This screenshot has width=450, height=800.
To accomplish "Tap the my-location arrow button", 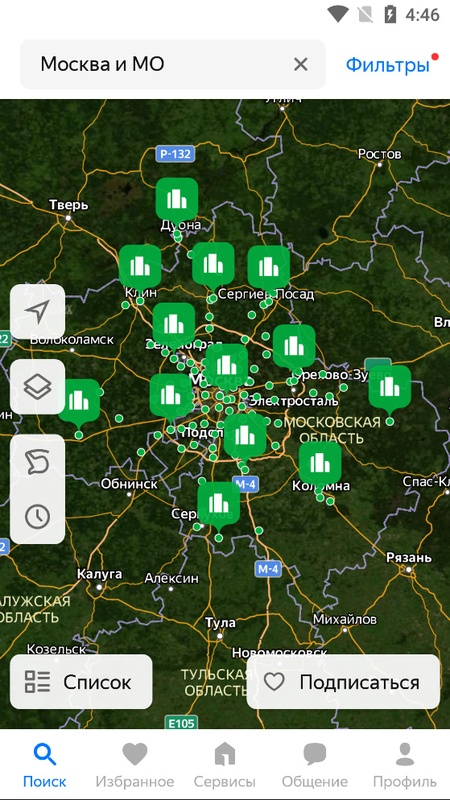I will tap(37, 311).
